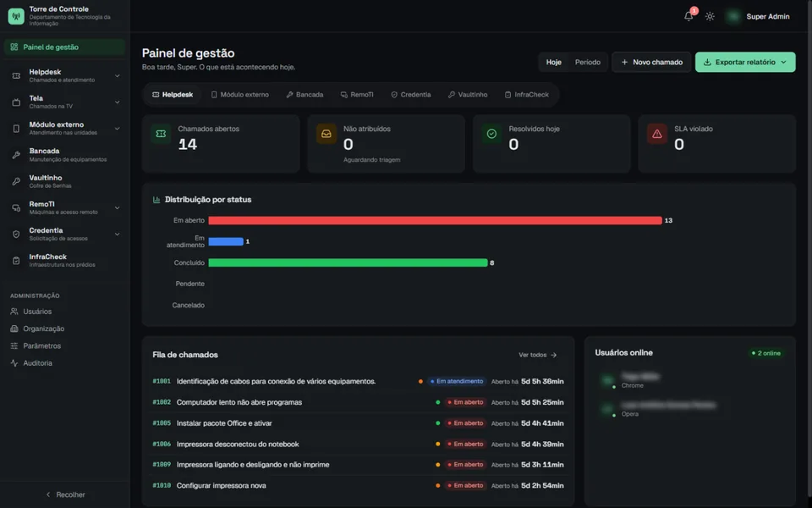Click the online user using Chrome
Screen dimensions: 812x508
[x=689, y=380]
